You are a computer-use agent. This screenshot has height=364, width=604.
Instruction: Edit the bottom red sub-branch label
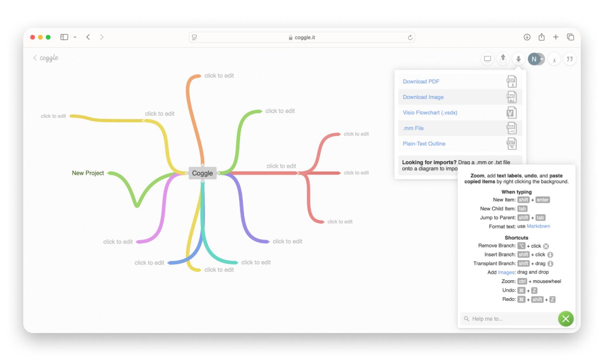tap(340, 222)
